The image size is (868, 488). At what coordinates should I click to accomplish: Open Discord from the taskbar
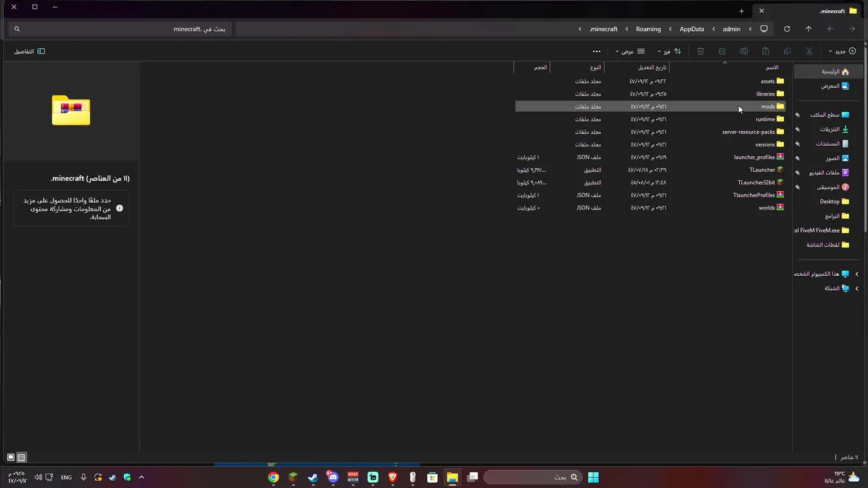coord(332,477)
